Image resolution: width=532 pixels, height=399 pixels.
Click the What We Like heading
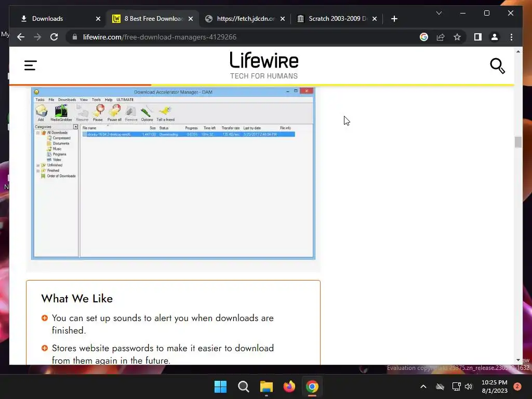click(77, 299)
